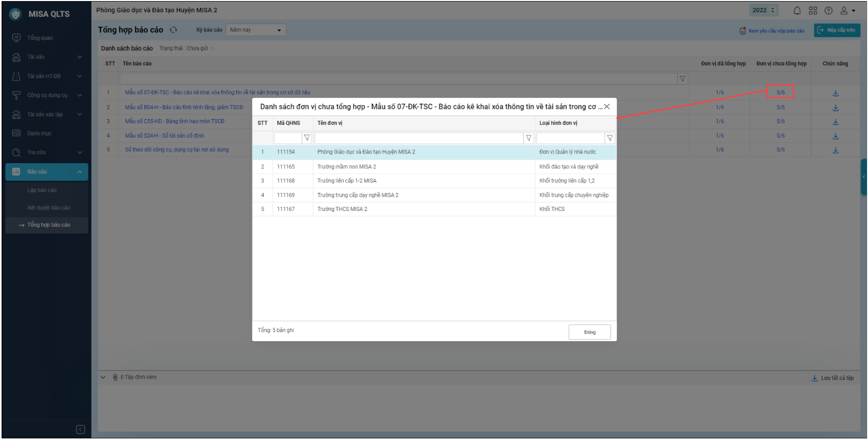
Task: Click the Trạng thái info icon
Action: point(213,48)
